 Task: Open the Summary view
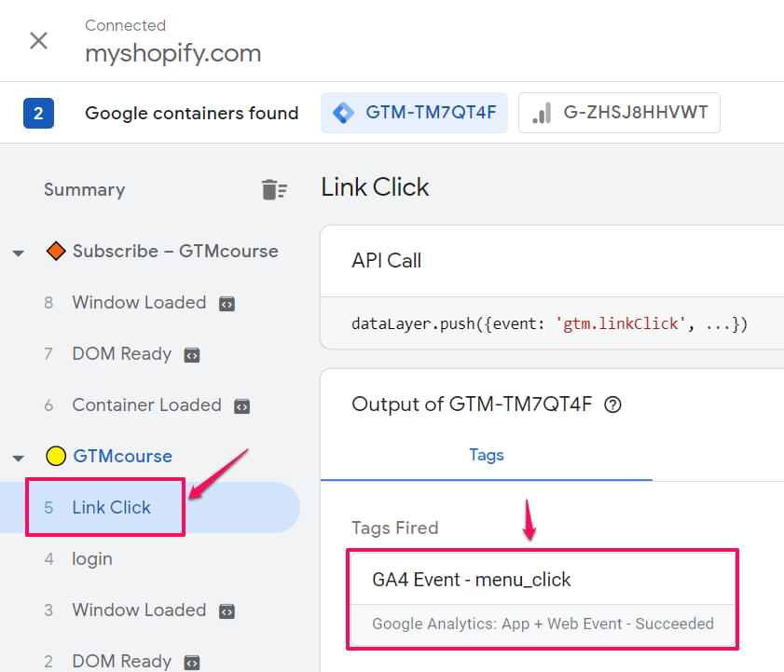[85, 189]
